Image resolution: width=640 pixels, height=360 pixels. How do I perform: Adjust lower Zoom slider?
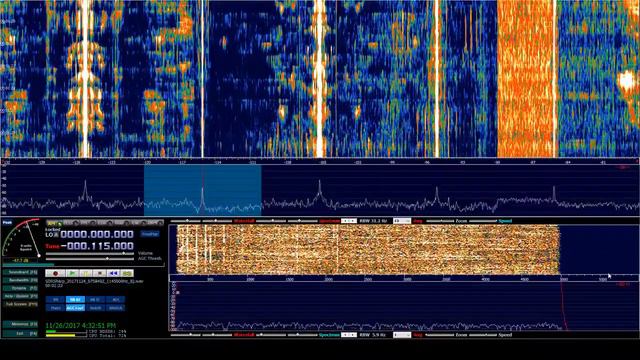coord(440,335)
